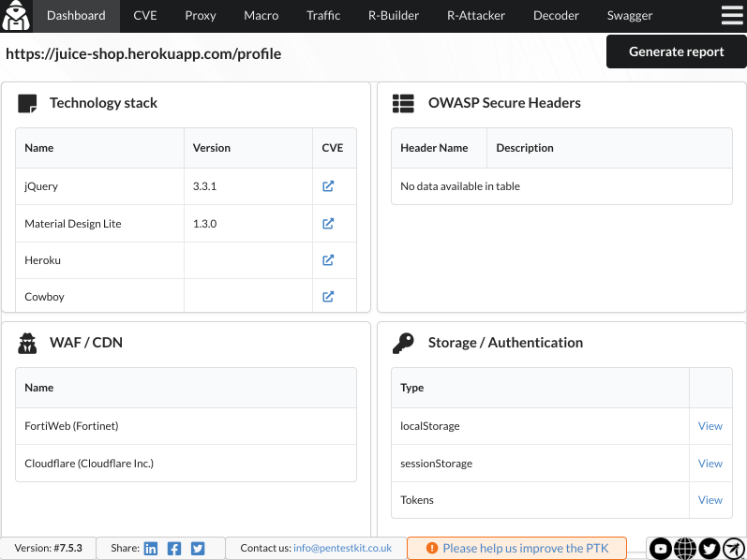Click the Version: #7.5.3 label
The image size is (747, 560).
click(x=48, y=548)
